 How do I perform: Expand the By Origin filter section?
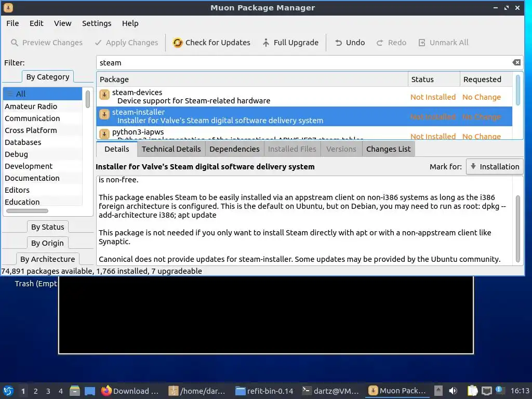pyautogui.click(x=47, y=243)
